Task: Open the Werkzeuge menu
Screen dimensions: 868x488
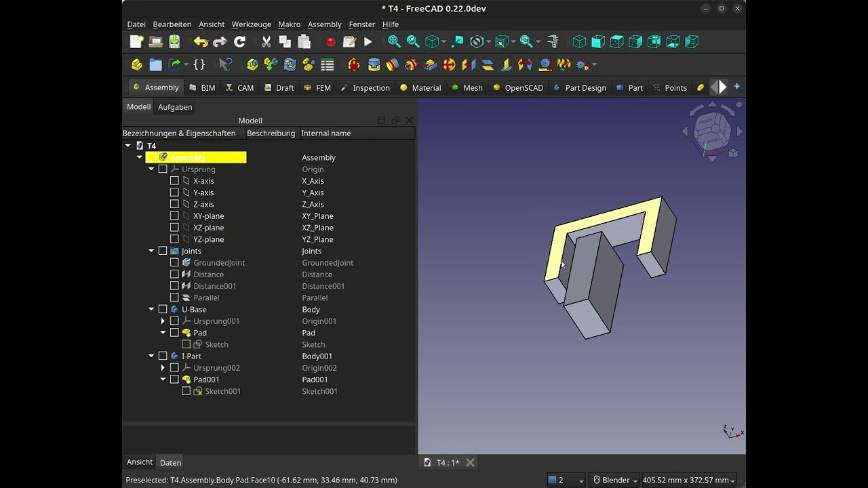Action: pyautogui.click(x=251, y=24)
